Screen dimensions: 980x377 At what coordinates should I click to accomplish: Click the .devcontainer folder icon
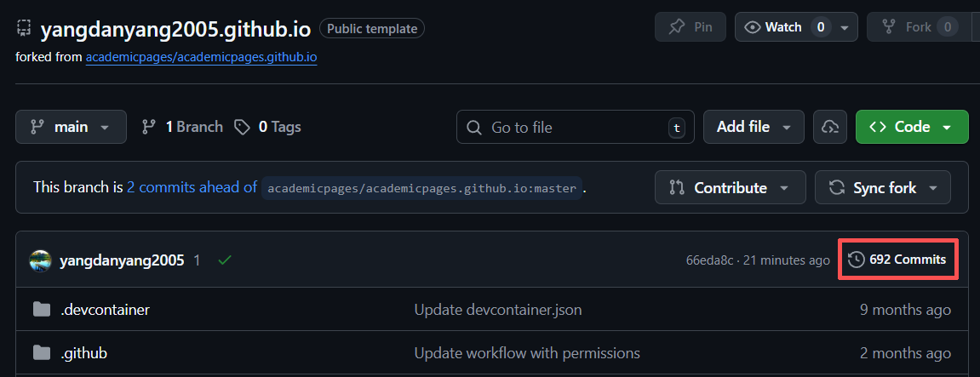coord(41,309)
